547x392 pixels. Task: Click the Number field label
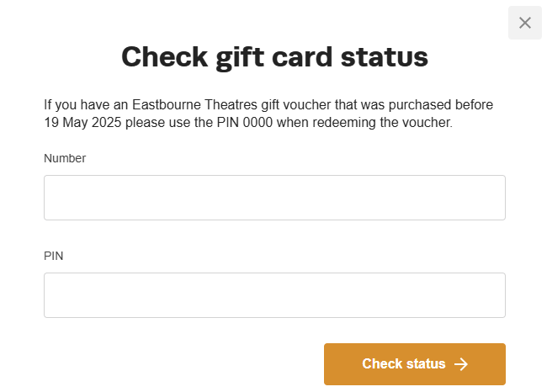65,158
